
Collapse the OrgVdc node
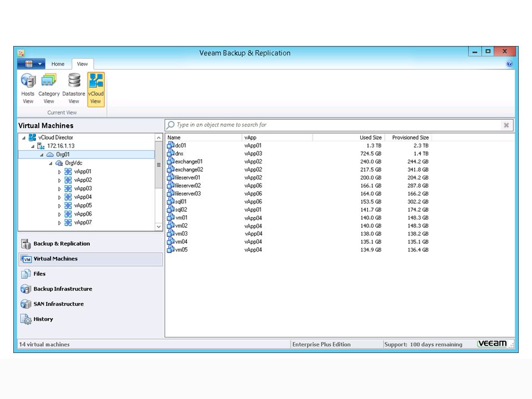[50, 163]
